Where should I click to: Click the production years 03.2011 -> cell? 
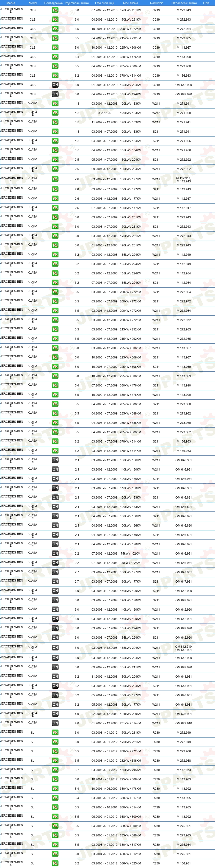pyautogui.click(x=104, y=113)
